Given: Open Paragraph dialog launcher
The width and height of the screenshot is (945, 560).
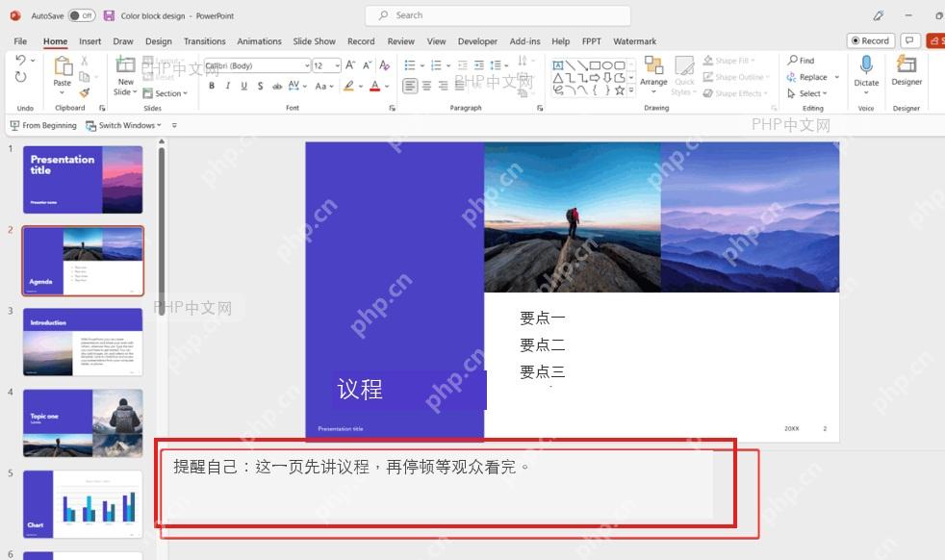Looking at the screenshot, I should click(x=540, y=108).
